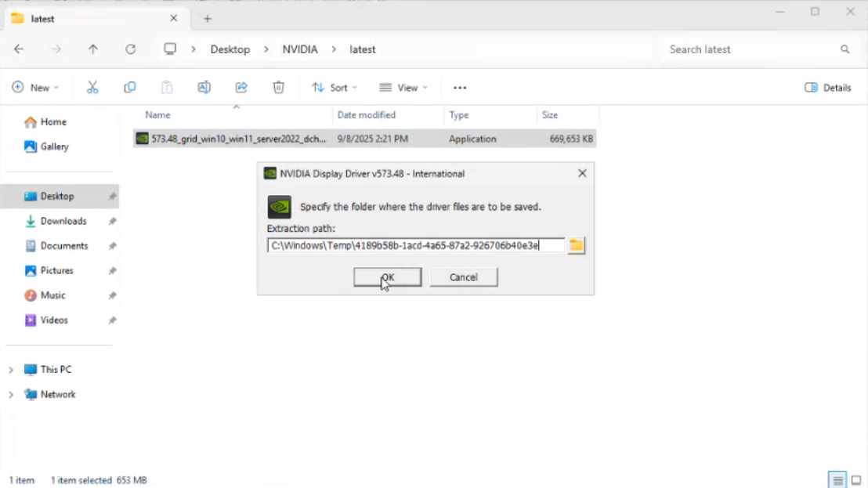The width and height of the screenshot is (868, 488).
Task: Delete the selected file with trash icon
Action: click(x=278, y=88)
